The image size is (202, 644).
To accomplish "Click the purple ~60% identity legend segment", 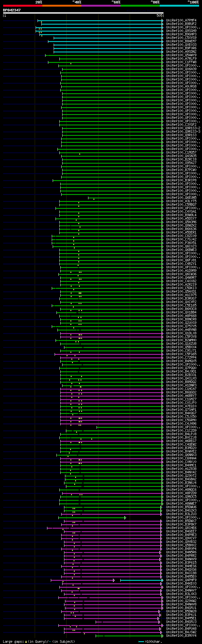I will point(101,6).
